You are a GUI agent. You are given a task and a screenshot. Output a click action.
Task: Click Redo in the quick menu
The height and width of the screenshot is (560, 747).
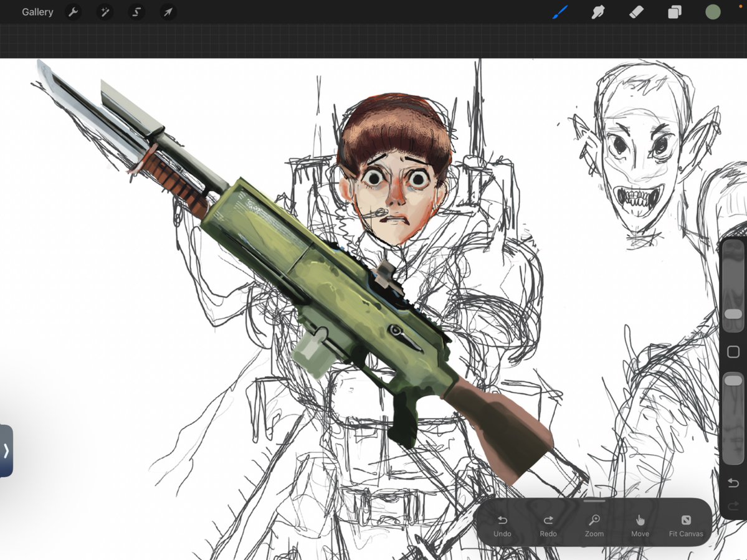[548, 526]
